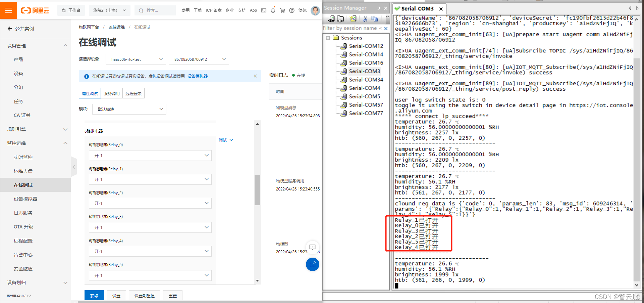This screenshot has height=303, width=644.
Task: Open the 设备模拟器 link in banner
Action: 198,76
